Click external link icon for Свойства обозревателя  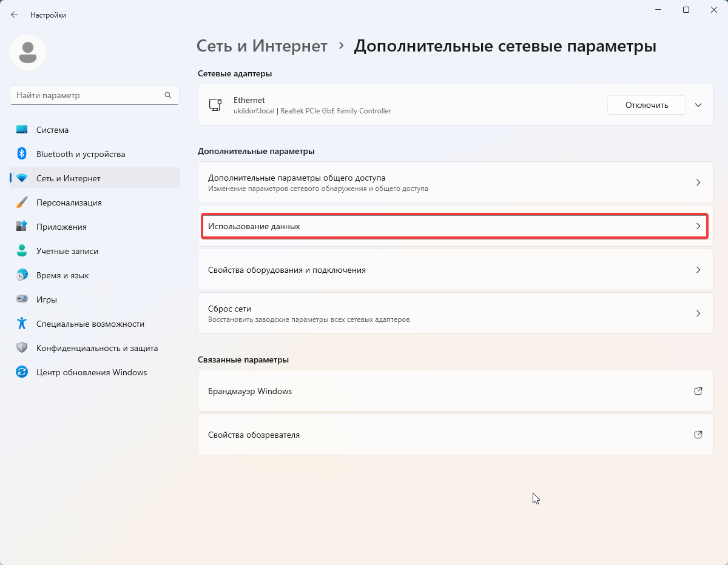[x=698, y=435]
